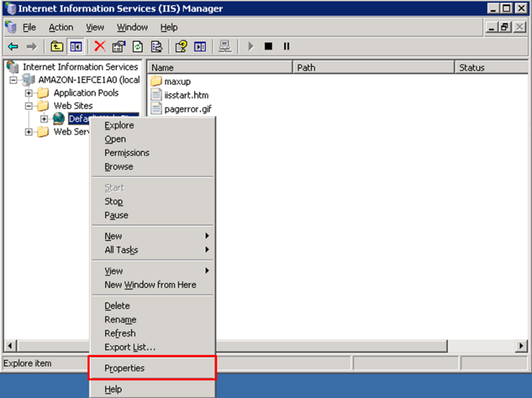Click the Internet Information Services root icon
Viewport: 532px width, 398px height.
tap(13, 67)
